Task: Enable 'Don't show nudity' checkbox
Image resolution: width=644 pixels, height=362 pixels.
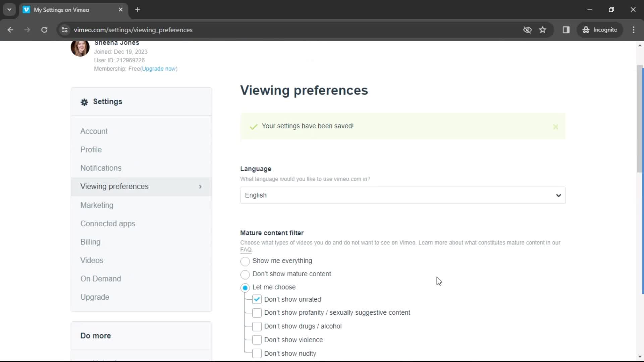Action: click(x=257, y=353)
